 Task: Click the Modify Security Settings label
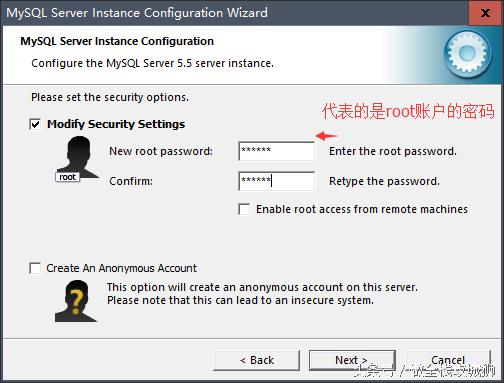pyautogui.click(x=116, y=124)
